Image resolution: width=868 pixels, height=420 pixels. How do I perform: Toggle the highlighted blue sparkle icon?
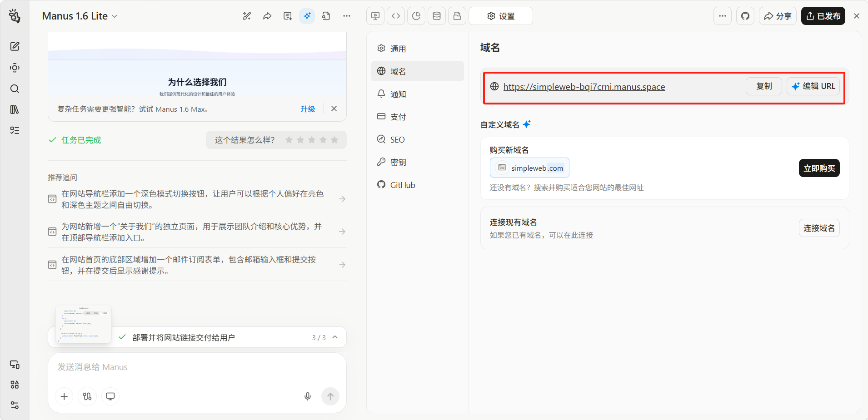pos(307,16)
